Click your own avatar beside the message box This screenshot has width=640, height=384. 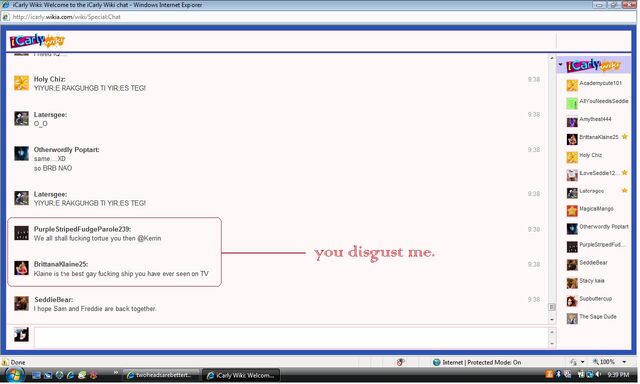(x=21, y=334)
